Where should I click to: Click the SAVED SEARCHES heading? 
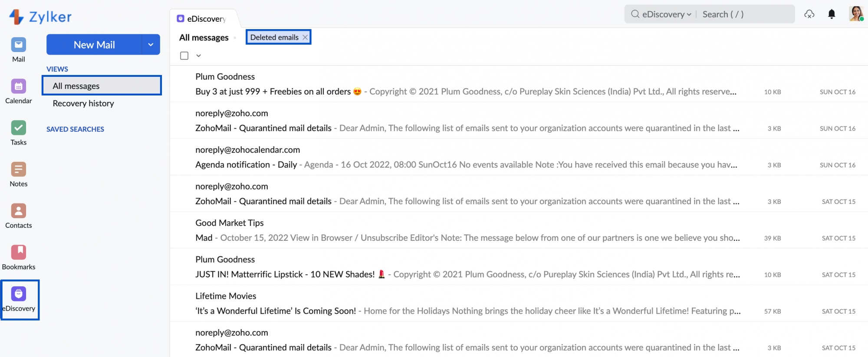(75, 129)
